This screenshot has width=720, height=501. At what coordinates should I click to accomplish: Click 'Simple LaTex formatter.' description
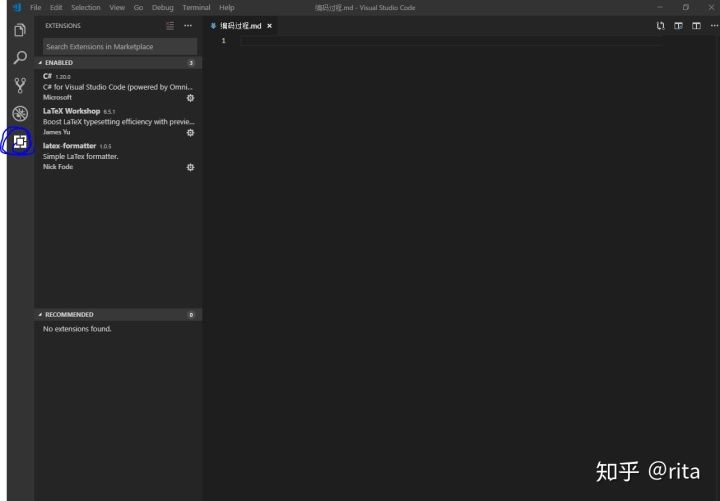coord(80,156)
